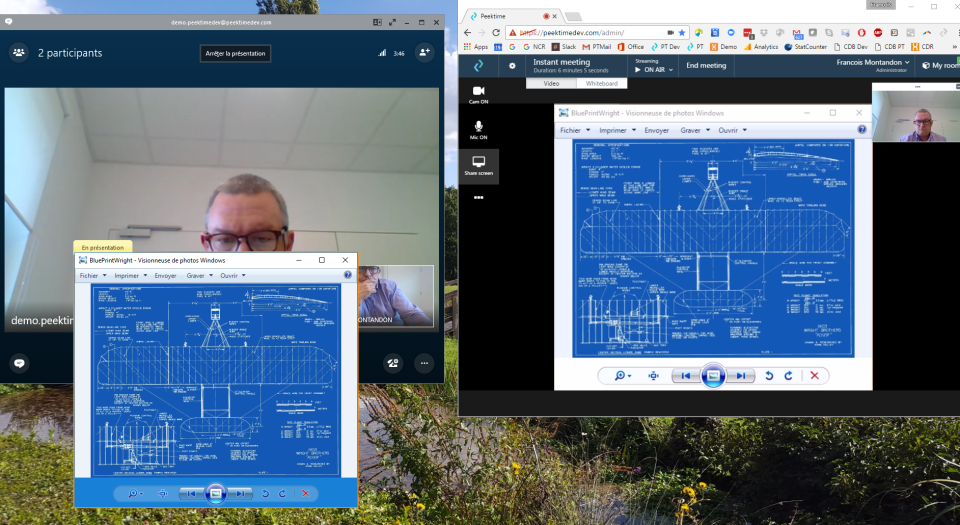The width and height of the screenshot is (960, 525).
Task: Expand Ouvrir menu in presented Photo Viewer
Action: tap(233, 276)
